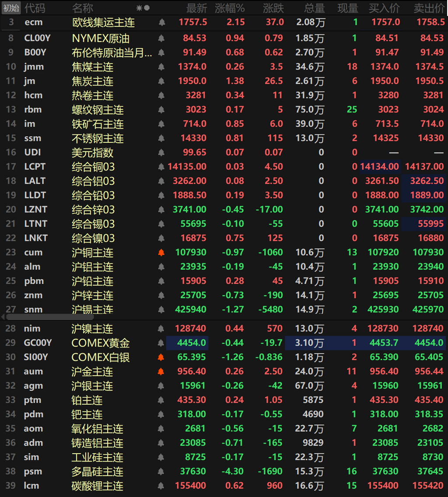Click the alert bell for 铂主连
Image resolution: width=448 pixels, height=497 pixels.
click(161, 400)
